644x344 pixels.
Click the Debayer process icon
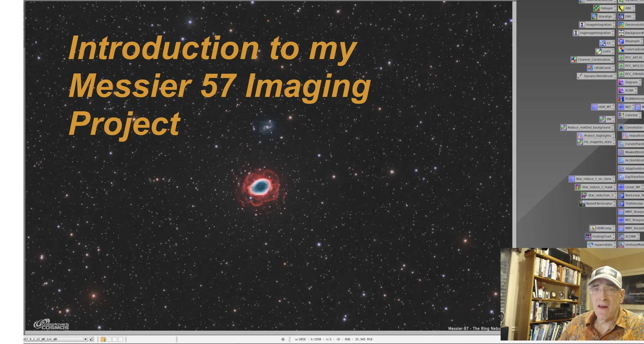596,8
